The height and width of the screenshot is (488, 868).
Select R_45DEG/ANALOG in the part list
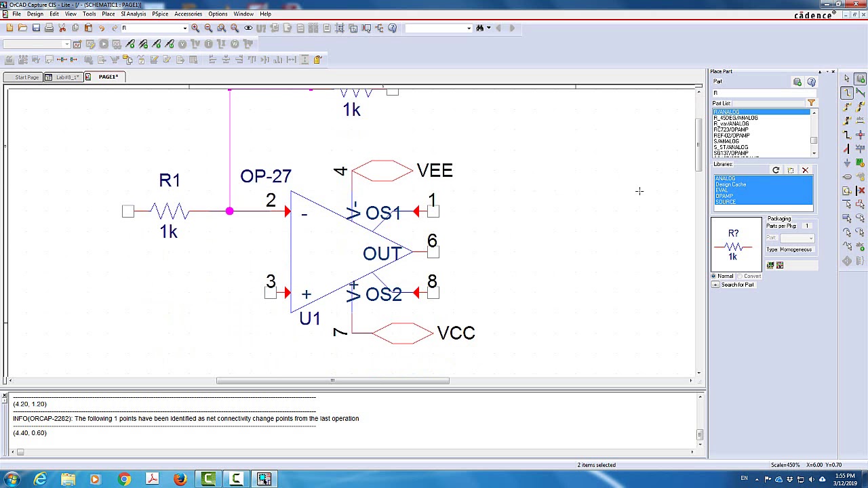tap(736, 118)
